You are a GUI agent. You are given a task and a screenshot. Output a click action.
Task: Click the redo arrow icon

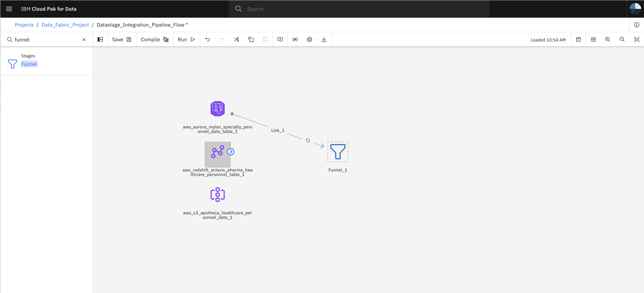(222, 39)
